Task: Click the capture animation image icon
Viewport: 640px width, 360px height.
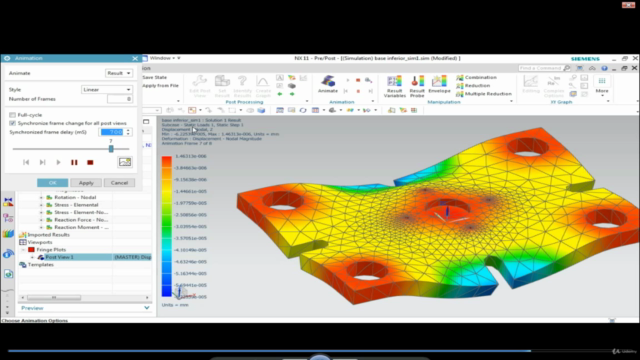Action: pyautogui.click(x=125, y=162)
